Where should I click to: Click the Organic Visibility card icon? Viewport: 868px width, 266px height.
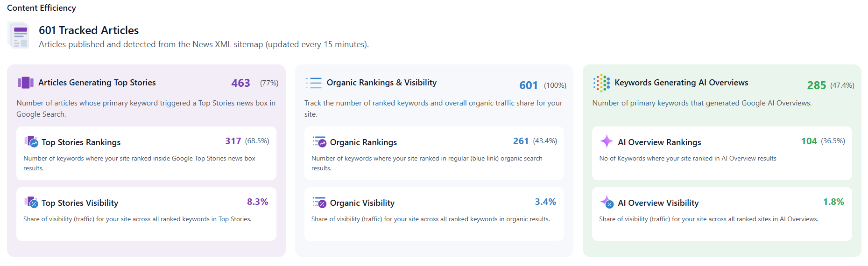pos(319,202)
